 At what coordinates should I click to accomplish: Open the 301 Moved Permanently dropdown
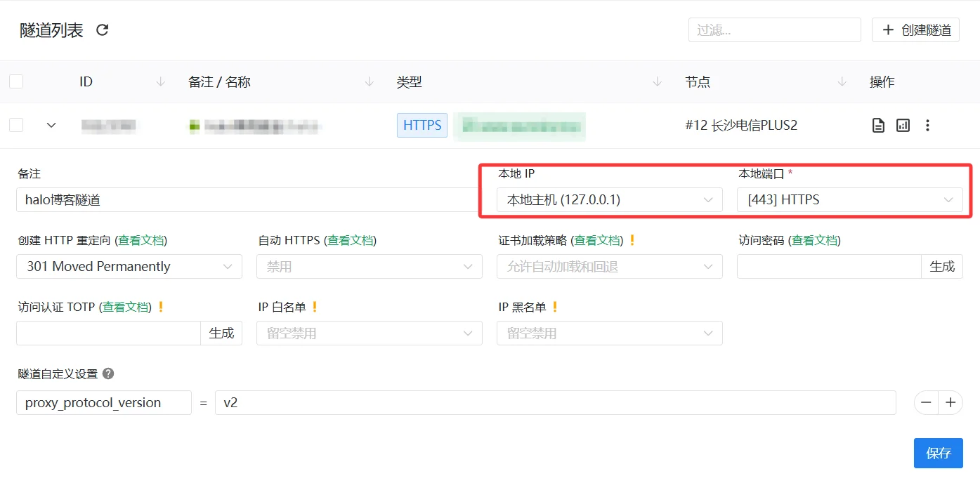tap(129, 267)
